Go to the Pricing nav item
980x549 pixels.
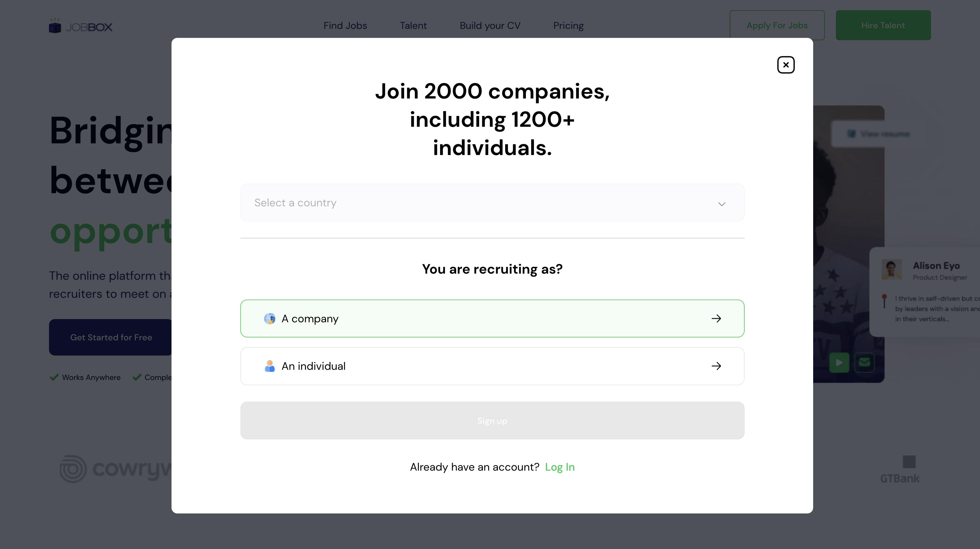click(x=568, y=25)
